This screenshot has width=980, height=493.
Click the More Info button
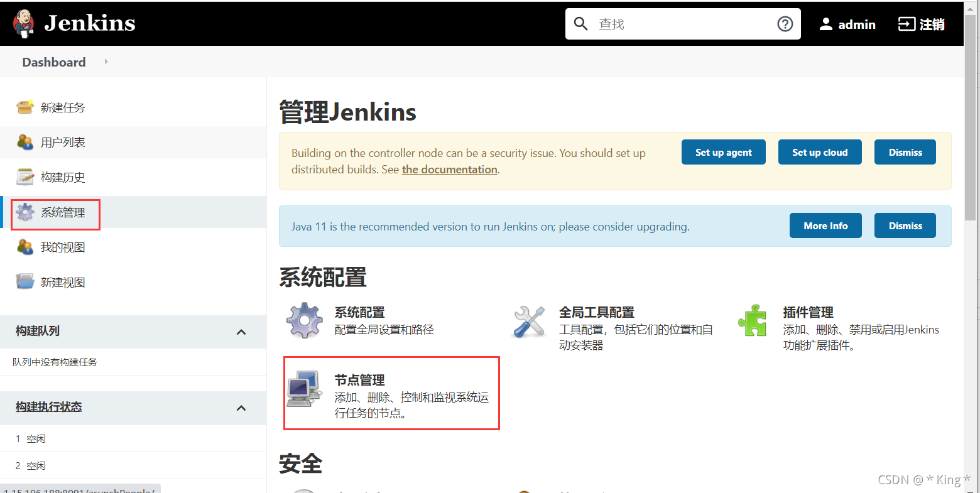click(825, 225)
